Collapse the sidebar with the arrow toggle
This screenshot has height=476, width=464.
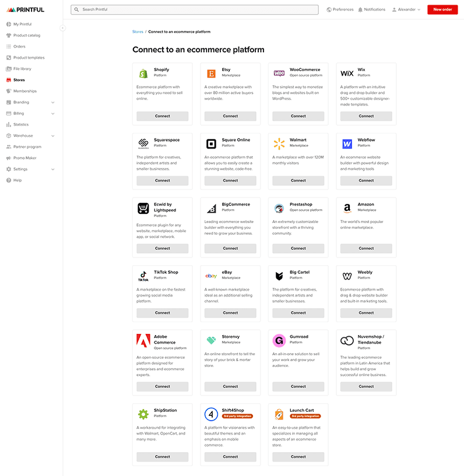pos(62,28)
